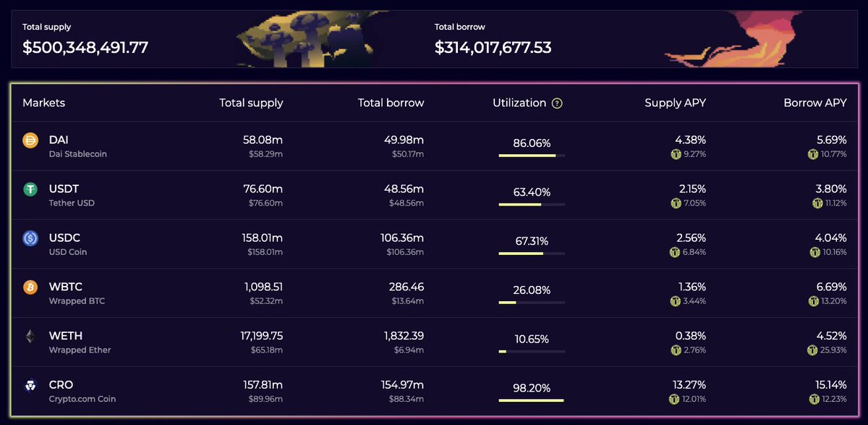This screenshot has height=425, width=868.
Task: Click the USDC utilization bar
Action: (532, 253)
